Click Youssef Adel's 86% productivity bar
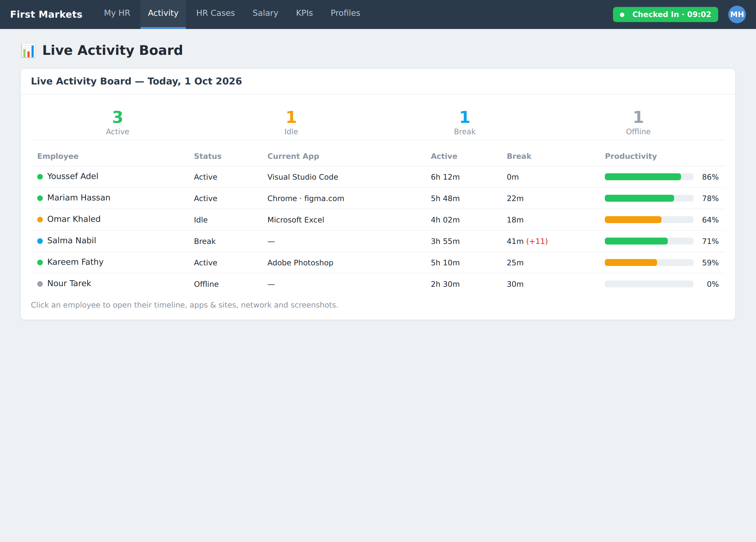756x542 pixels. pos(649,177)
